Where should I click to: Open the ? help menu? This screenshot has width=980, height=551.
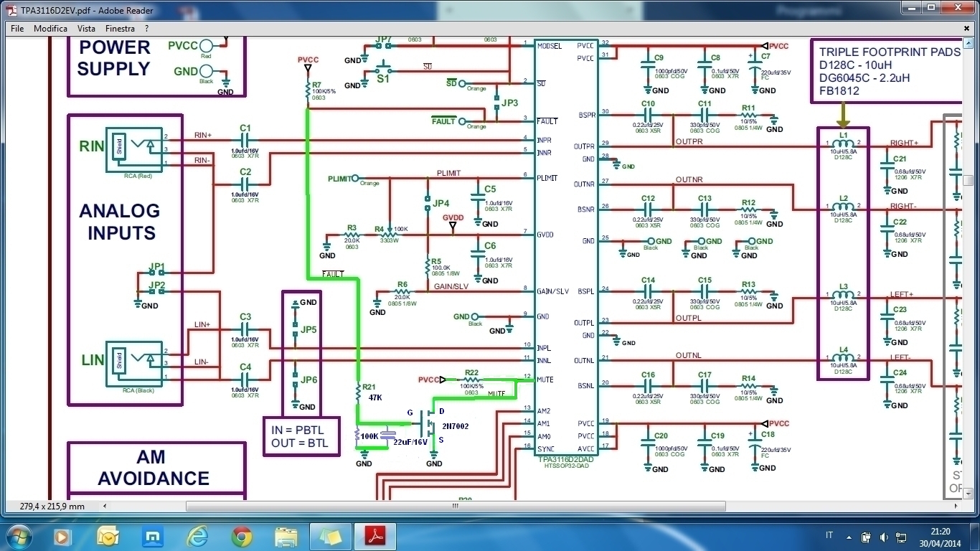point(146,29)
